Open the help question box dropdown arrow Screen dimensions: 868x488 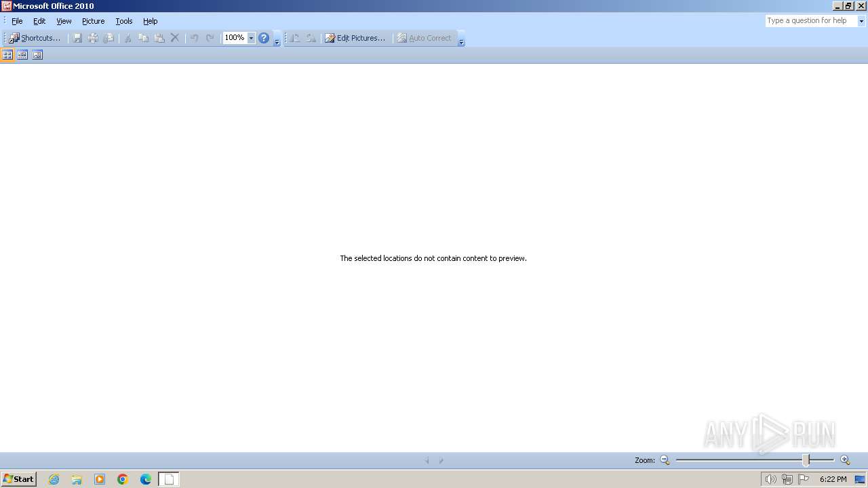[861, 21]
